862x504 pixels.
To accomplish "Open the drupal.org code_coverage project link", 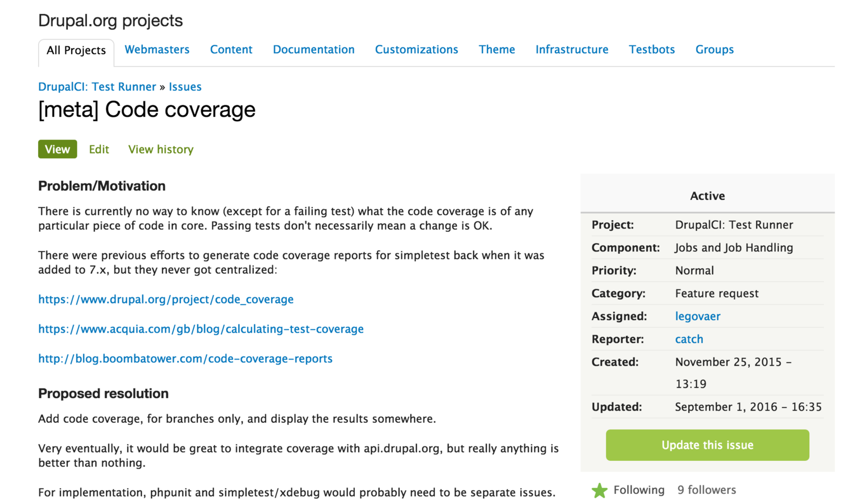I will (166, 299).
